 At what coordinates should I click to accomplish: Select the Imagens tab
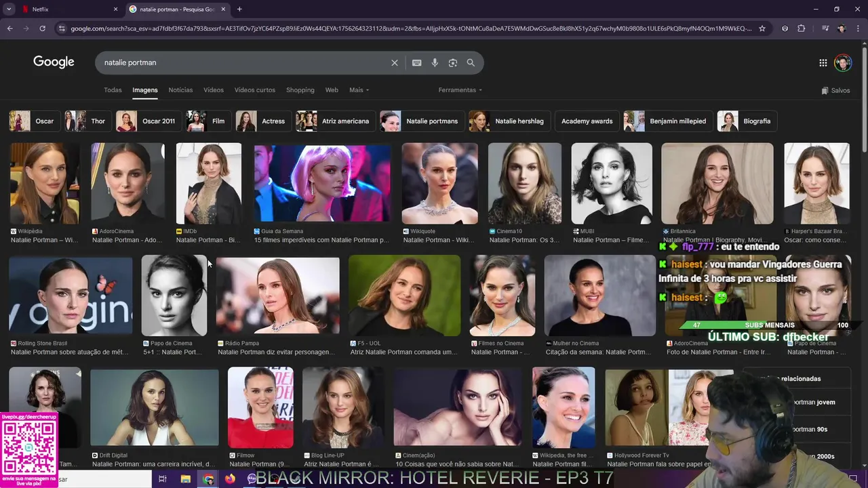(x=145, y=90)
